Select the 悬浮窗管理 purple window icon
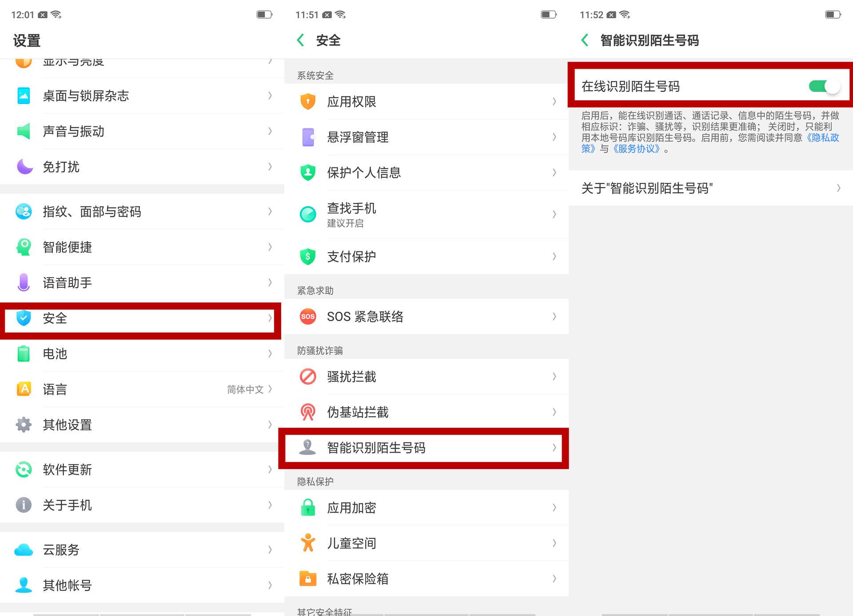Screen dimensions: 853x616 point(307,137)
